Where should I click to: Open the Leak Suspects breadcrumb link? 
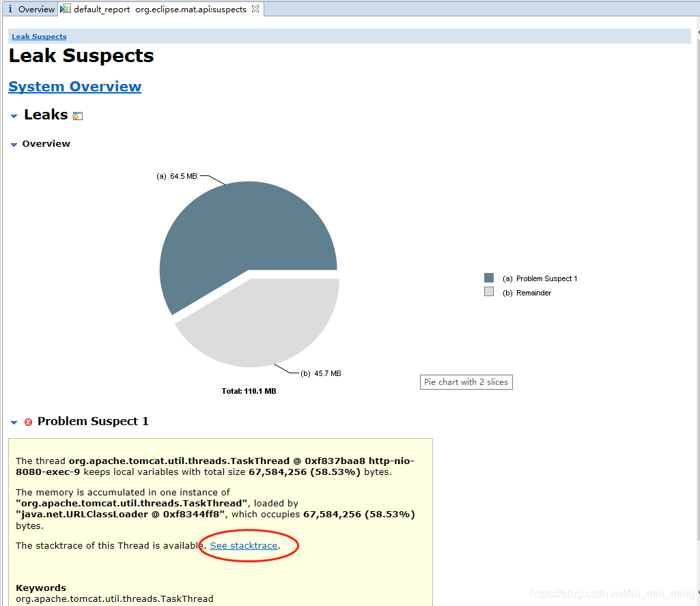tap(40, 37)
